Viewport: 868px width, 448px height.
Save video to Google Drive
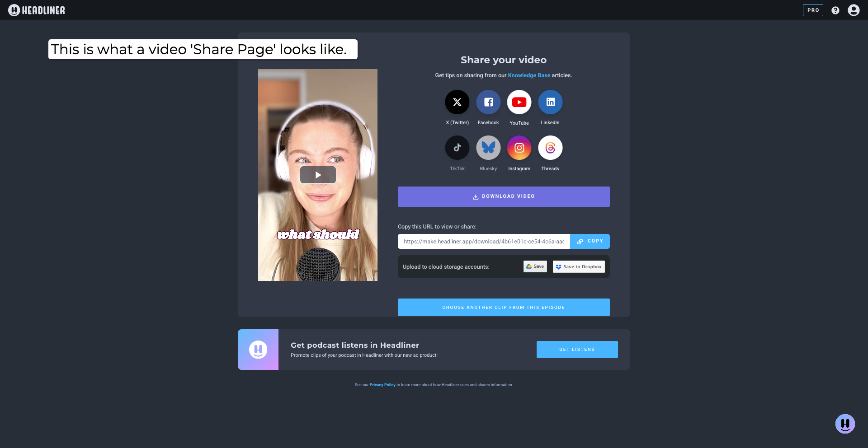pyautogui.click(x=535, y=266)
